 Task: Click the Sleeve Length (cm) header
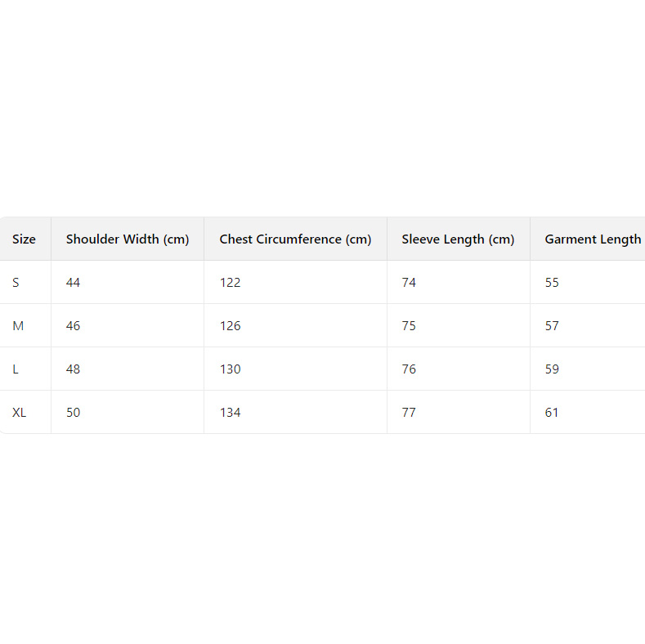pyautogui.click(x=458, y=239)
